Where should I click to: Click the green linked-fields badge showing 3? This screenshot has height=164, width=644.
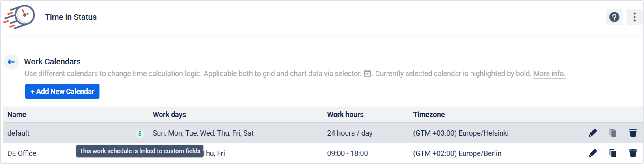(x=140, y=133)
